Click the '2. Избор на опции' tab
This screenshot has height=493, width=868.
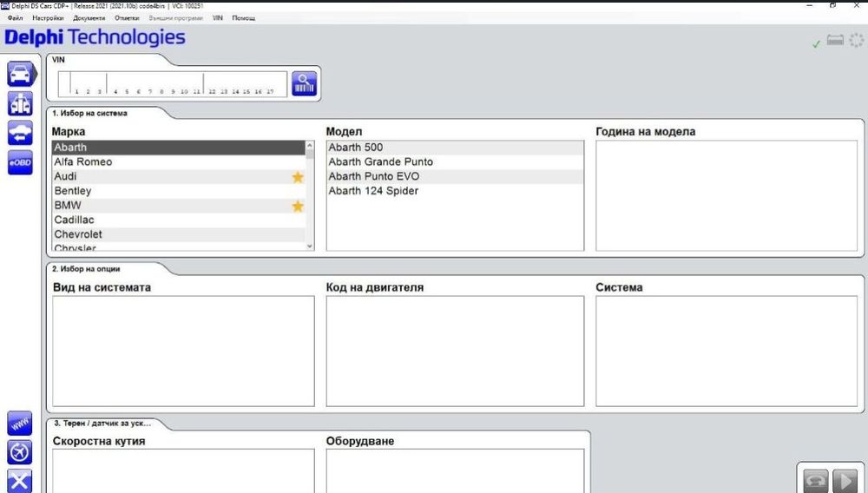86,269
